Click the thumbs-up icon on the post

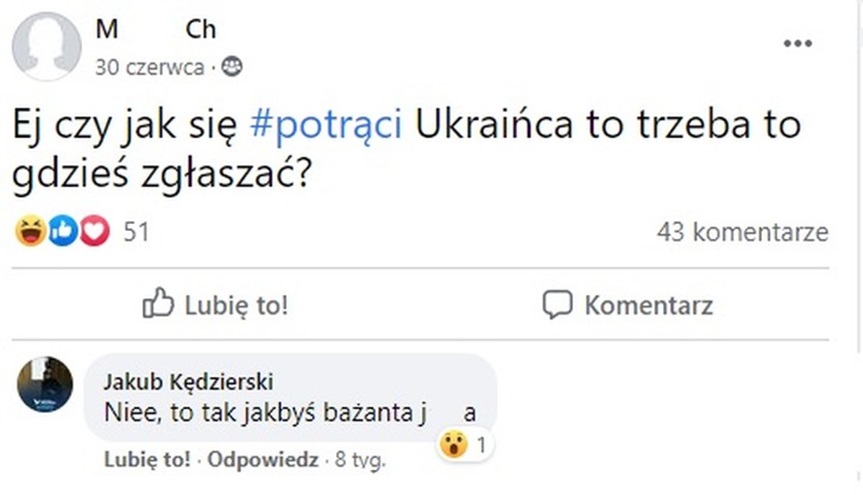tap(159, 304)
